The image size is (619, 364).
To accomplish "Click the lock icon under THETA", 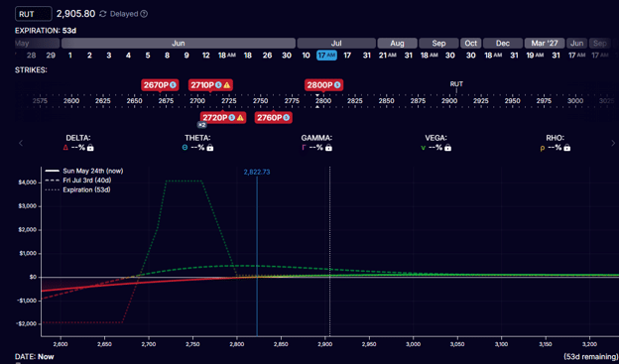I will point(210,148).
